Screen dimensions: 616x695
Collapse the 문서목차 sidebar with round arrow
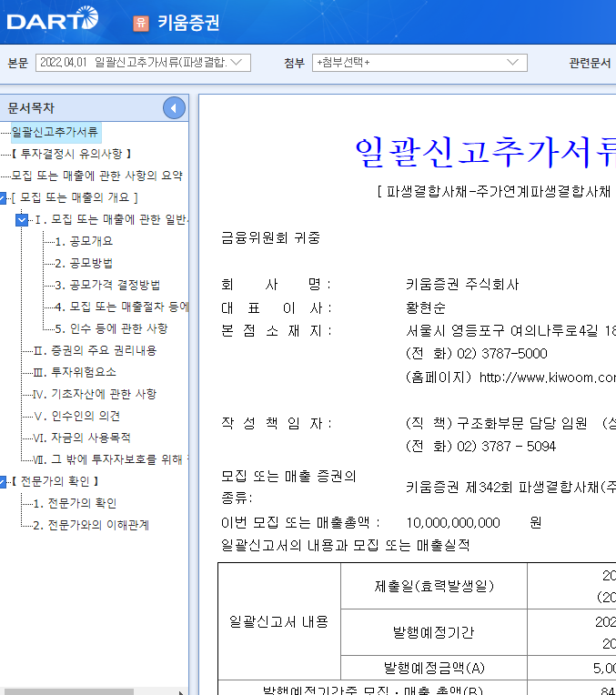click(174, 107)
